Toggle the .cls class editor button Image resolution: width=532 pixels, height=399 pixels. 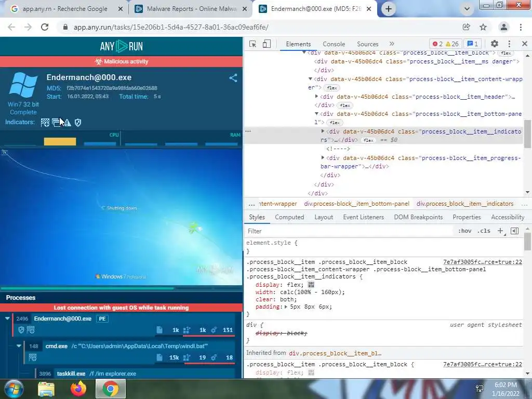(x=484, y=231)
